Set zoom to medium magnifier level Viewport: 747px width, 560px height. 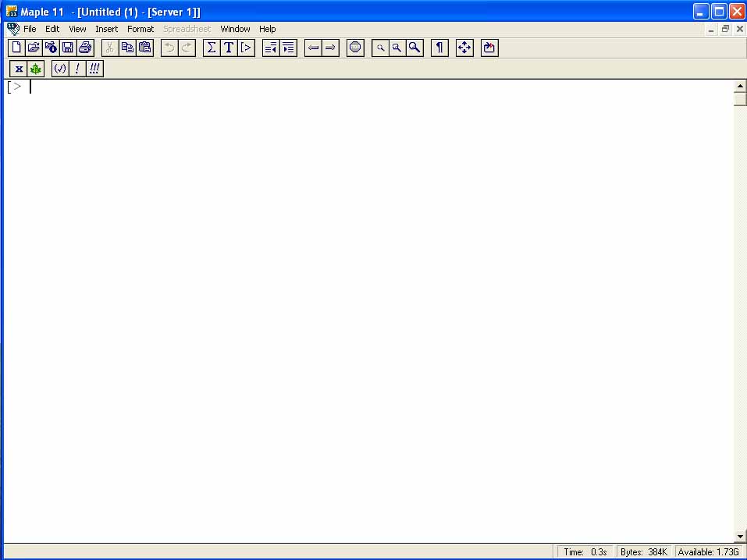[397, 48]
